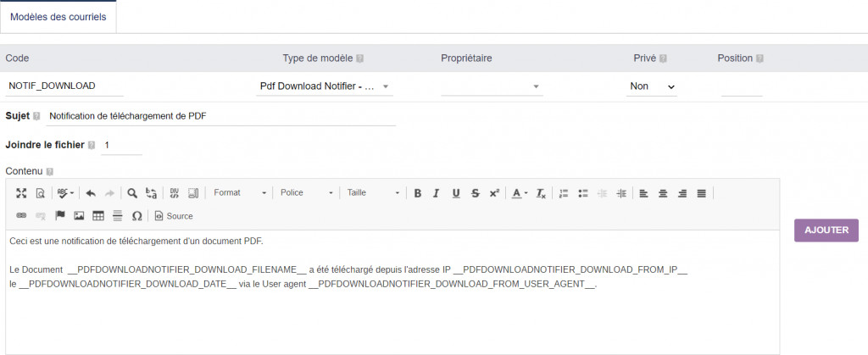Click __PDFDOWNLOADNOTIFIER_DOWNLOAD_FROM_USER_AGENT__ in the editor
The width and height of the screenshot is (868, 355).
pos(453,284)
